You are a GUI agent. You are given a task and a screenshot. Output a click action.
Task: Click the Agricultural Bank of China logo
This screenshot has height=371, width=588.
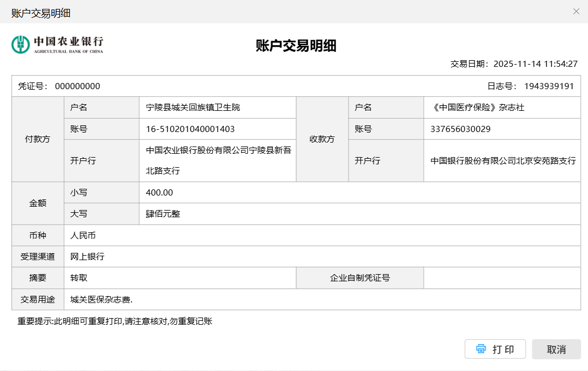pyautogui.click(x=57, y=45)
